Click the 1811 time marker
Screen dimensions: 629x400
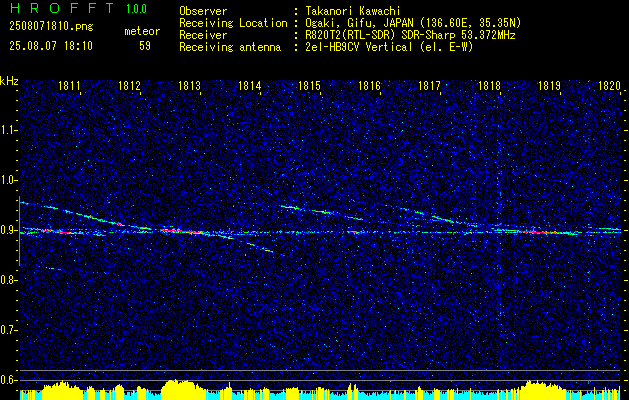coord(69,86)
